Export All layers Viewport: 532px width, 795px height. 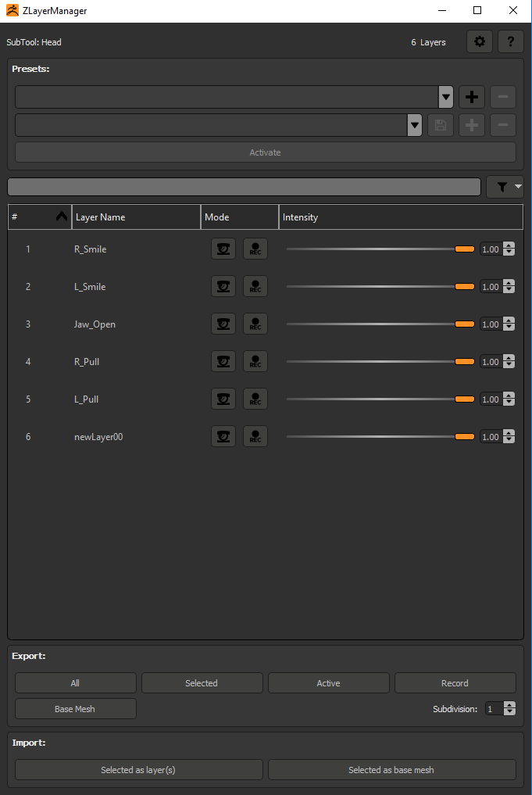click(76, 683)
